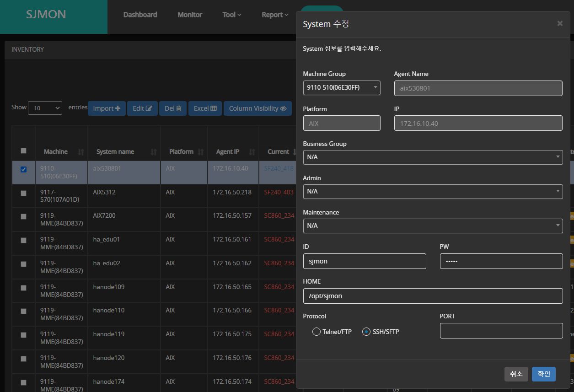The height and width of the screenshot is (392, 574).
Task: Click into the PORT input field
Action: tap(501, 331)
